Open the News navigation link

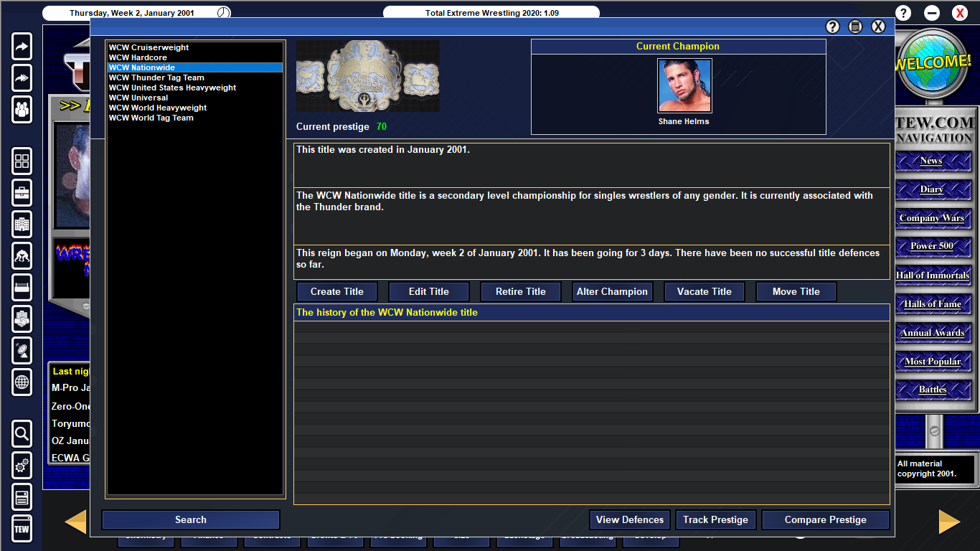pyautogui.click(x=933, y=161)
